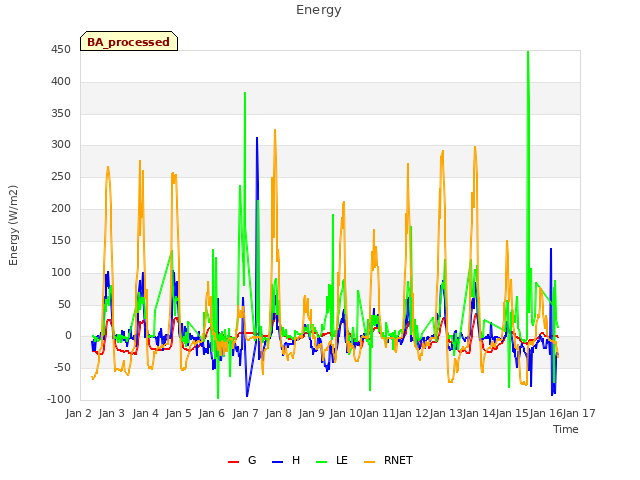
Task: Click the 250 y-axis tick label
Action: pos(61,177)
